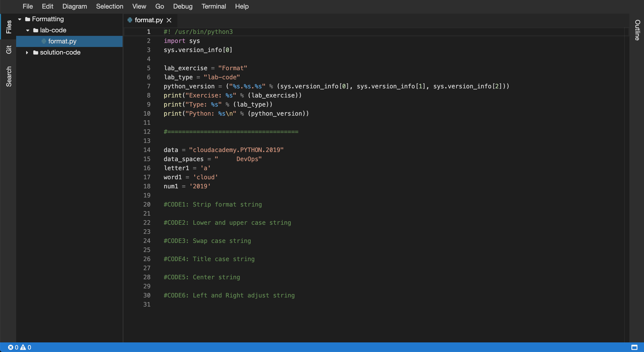Click the warnings triangle icon in status bar
Image resolution: width=644 pixels, height=352 pixels.
(x=23, y=347)
